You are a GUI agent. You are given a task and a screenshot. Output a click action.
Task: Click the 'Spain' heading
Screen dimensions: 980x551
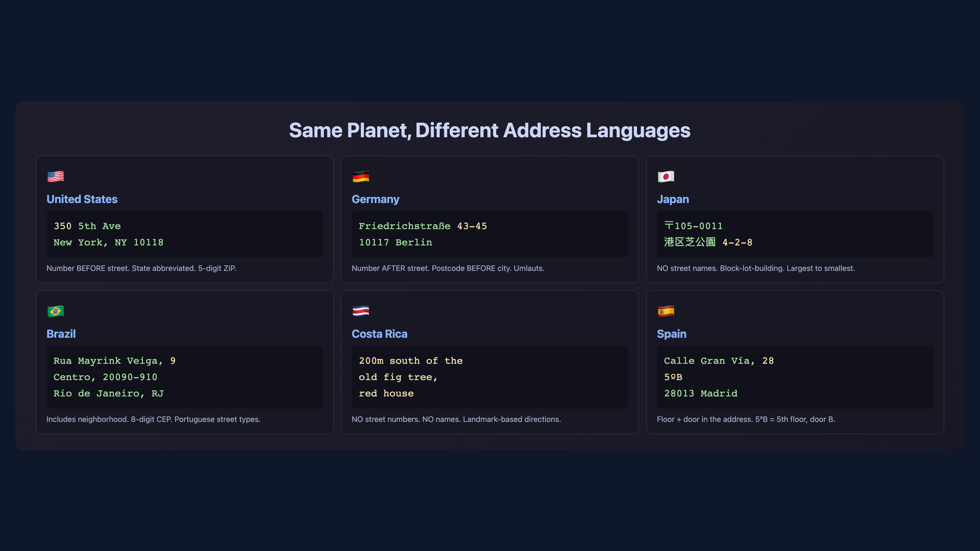(x=671, y=334)
